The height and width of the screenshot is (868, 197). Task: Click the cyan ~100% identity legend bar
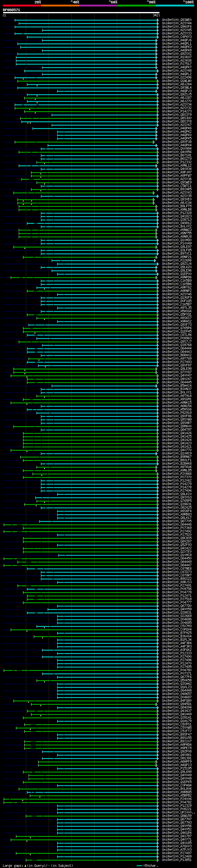click(175, 6)
